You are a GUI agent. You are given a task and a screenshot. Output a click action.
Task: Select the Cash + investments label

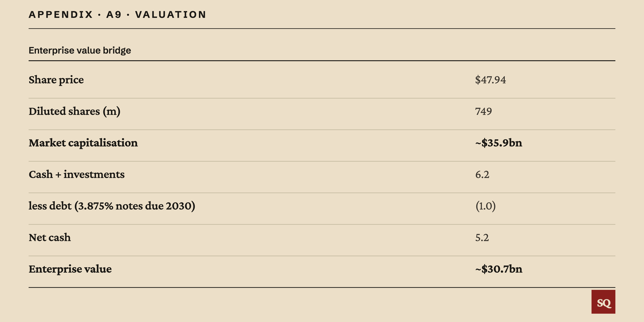pyautogui.click(x=76, y=175)
